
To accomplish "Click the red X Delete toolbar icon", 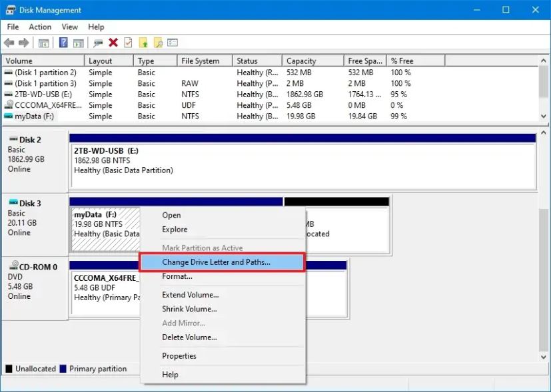I will [113, 43].
